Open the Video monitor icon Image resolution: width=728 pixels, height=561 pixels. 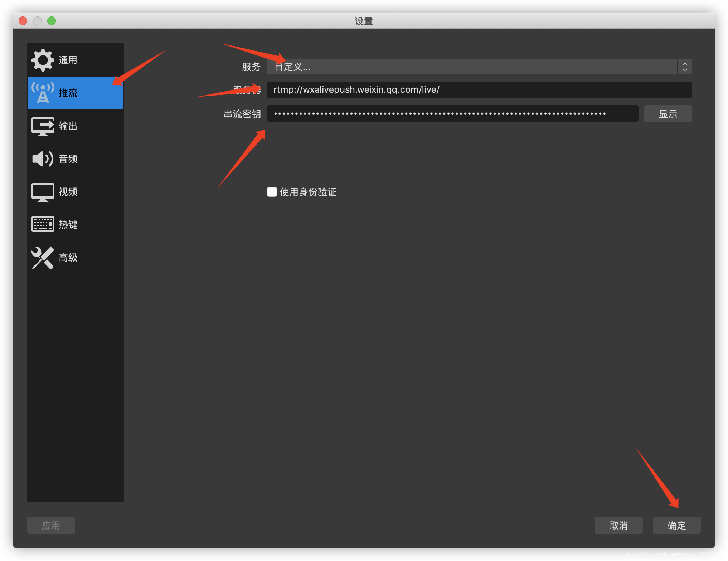click(x=43, y=192)
